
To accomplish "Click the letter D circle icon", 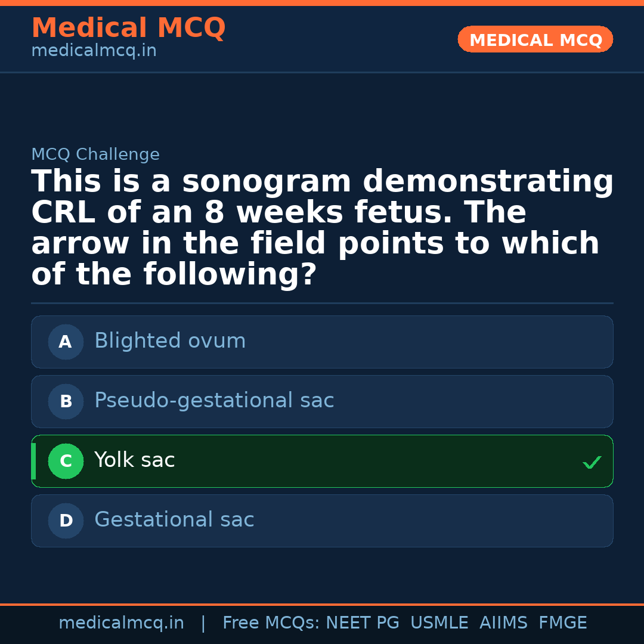I will [x=66, y=521].
